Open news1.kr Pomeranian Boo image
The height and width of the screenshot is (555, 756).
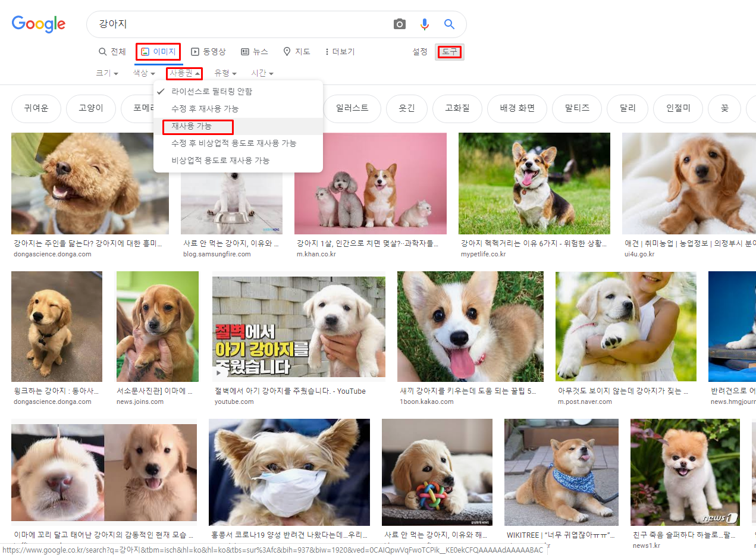[x=685, y=472]
